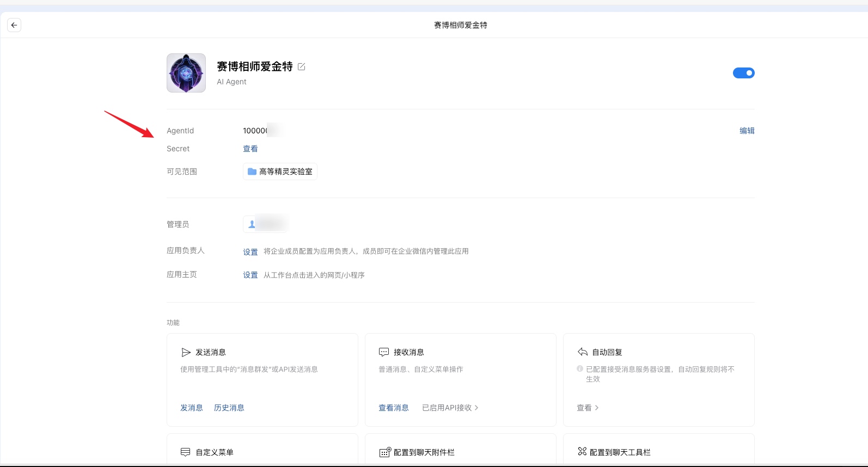Edit the app name with pencil icon
Viewport: 868px width, 467px height.
point(302,66)
